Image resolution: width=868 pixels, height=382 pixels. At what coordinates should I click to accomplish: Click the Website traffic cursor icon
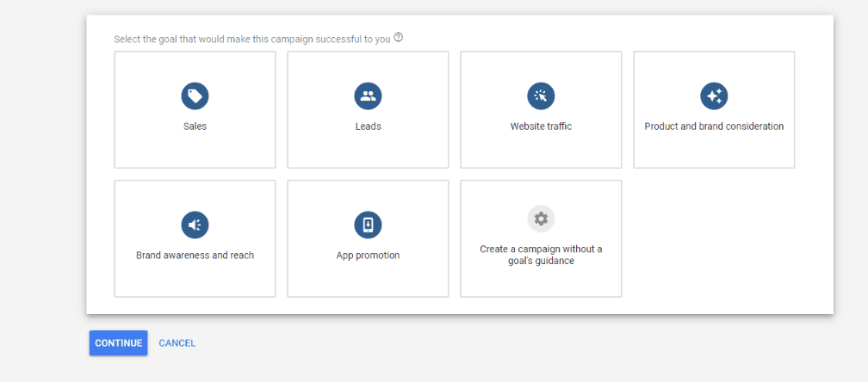tap(541, 96)
